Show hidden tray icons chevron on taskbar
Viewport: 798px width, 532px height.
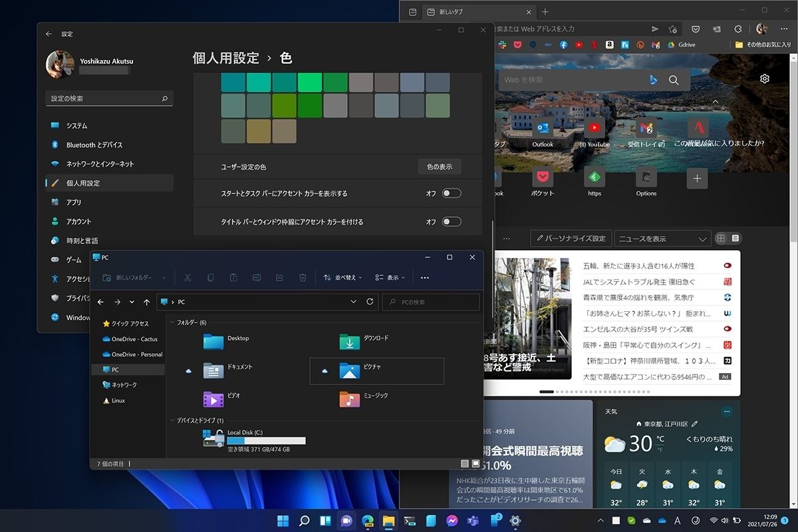[x=600, y=521]
